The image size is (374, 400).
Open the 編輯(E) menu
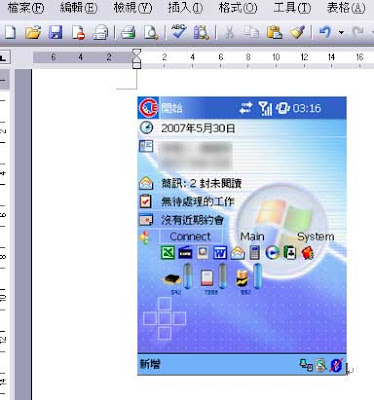click(x=79, y=8)
